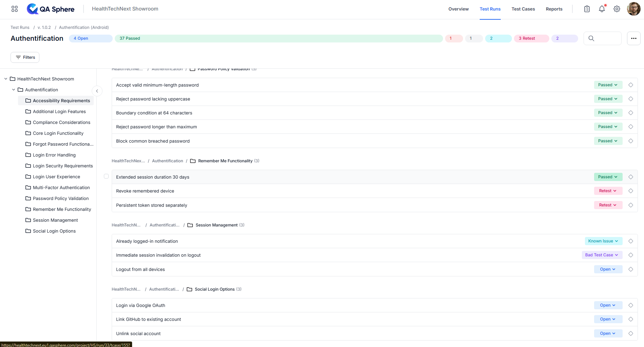644x347 pixels.
Task: Go to the Test Cases tab
Action: [x=523, y=9]
